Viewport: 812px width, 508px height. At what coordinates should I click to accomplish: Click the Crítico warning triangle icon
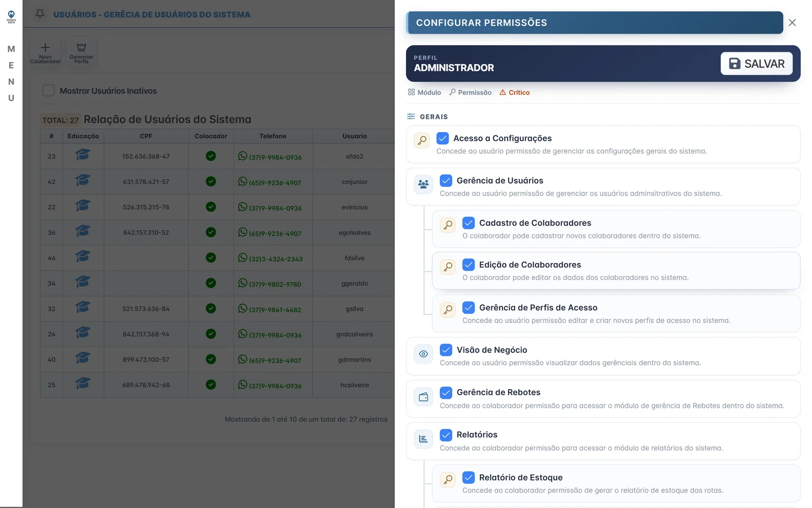tap(502, 92)
